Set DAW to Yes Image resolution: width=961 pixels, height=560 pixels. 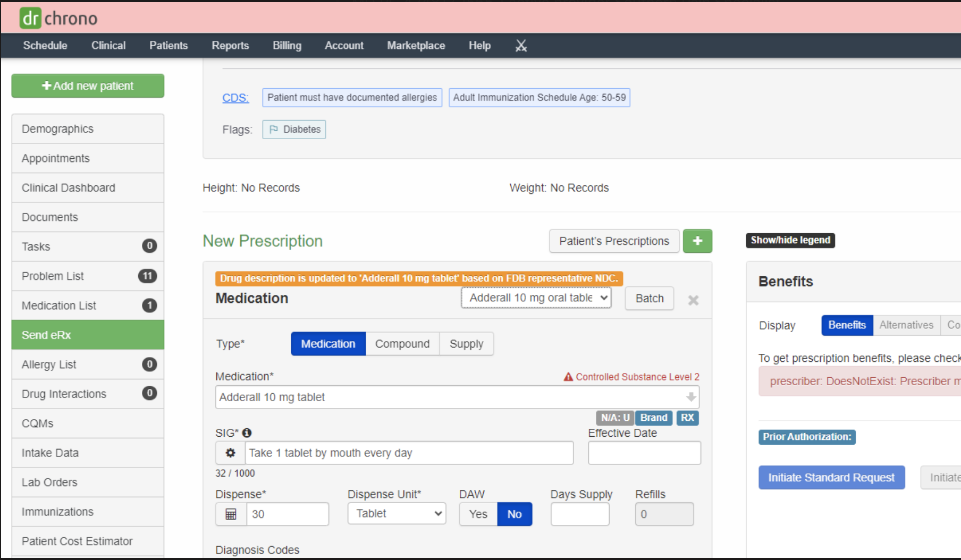[478, 514]
